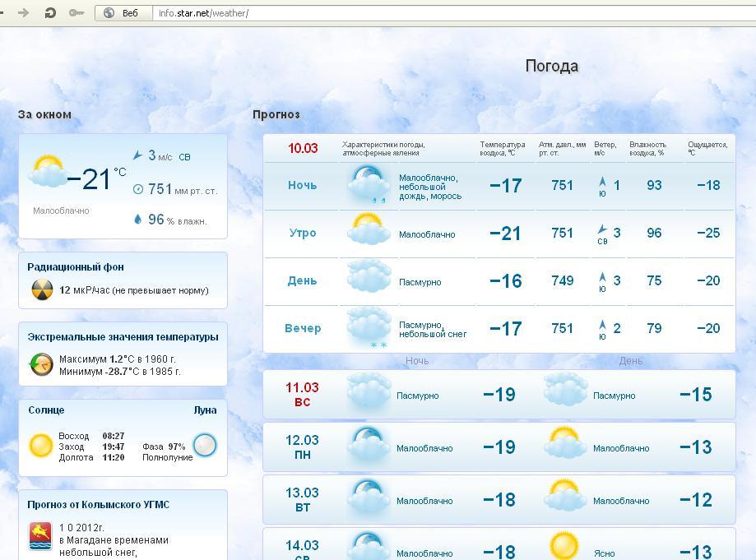Click the Kolyma UGMS emblem icon
This screenshot has height=560, width=756.
[x=40, y=536]
